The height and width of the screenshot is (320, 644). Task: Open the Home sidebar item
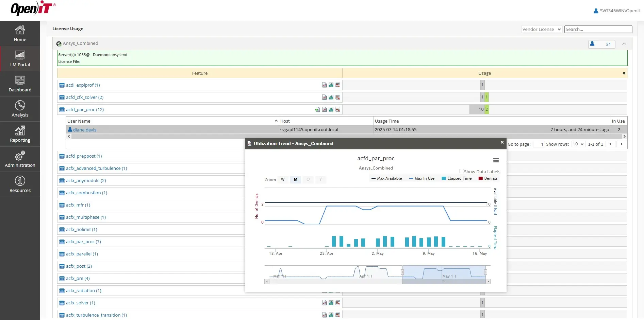click(x=20, y=34)
